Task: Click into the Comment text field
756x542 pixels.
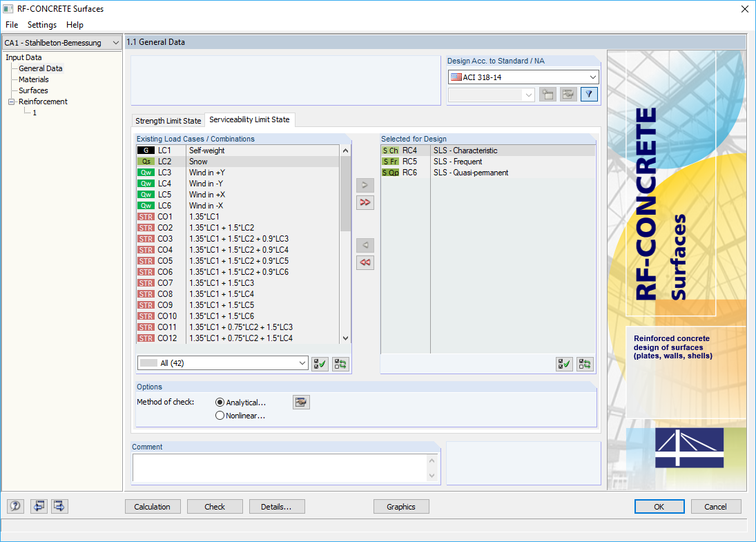Action: pos(281,467)
